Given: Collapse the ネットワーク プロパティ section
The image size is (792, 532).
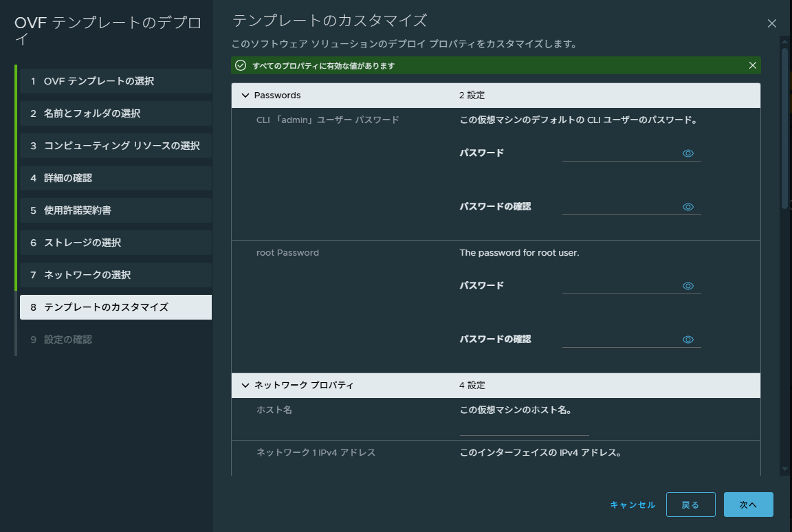Looking at the screenshot, I should coord(245,386).
